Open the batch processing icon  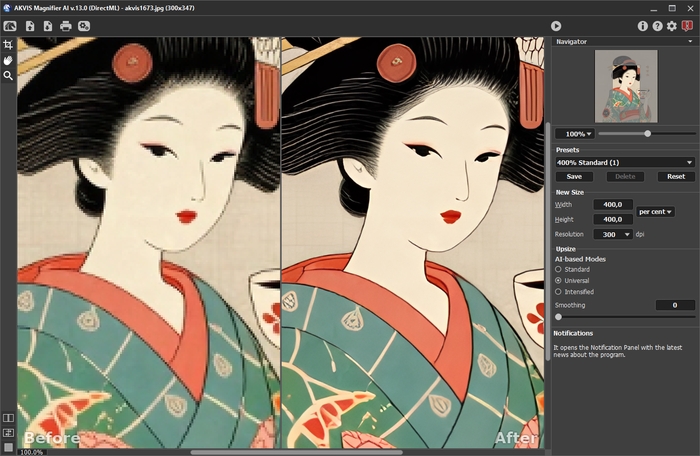coord(84,26)
